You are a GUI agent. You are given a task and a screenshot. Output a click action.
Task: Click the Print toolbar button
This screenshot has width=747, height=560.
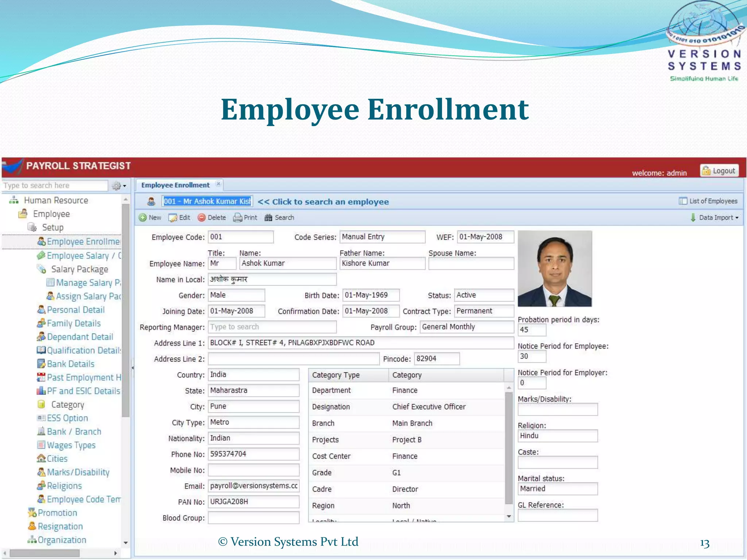point(245,218)
